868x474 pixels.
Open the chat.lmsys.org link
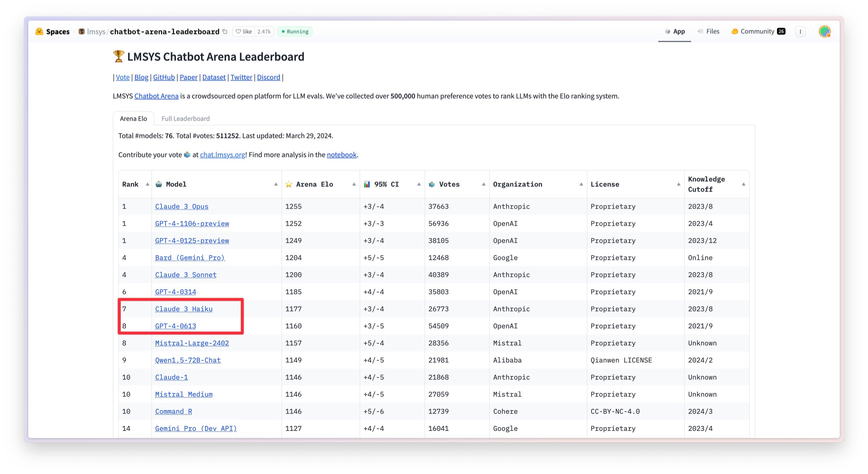(222, 154)
